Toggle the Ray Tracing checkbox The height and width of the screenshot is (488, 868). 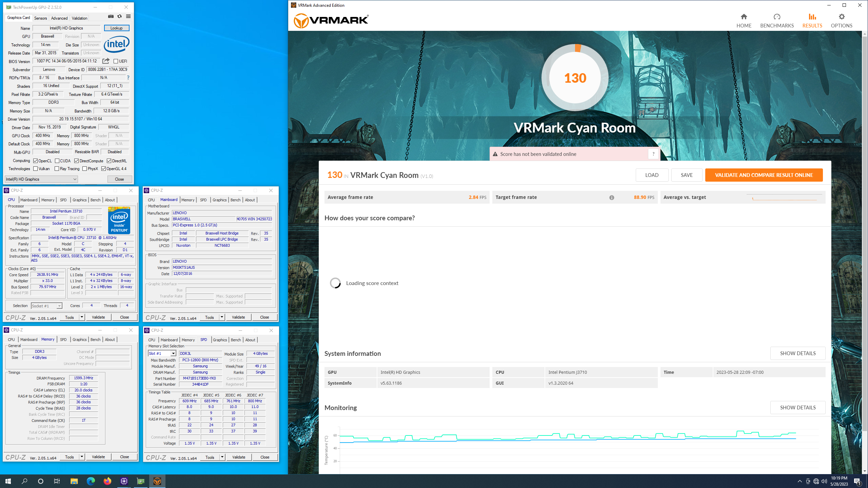pos(57,169)
